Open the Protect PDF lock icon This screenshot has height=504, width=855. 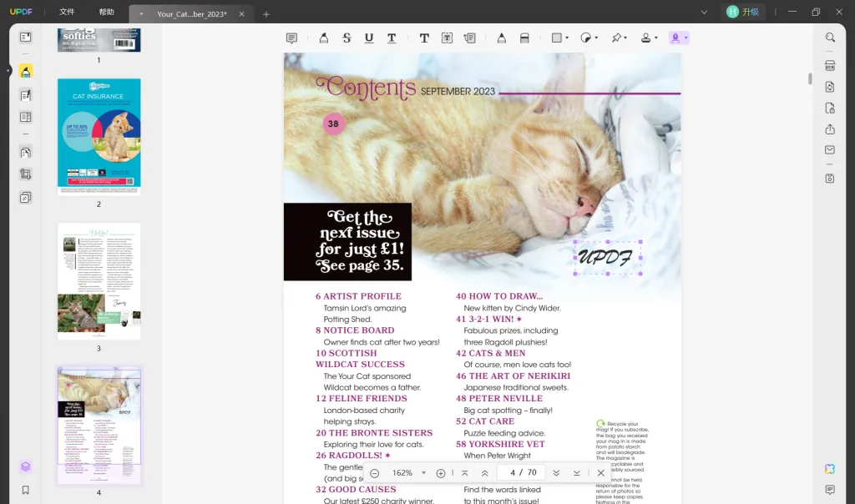point(830,108)
